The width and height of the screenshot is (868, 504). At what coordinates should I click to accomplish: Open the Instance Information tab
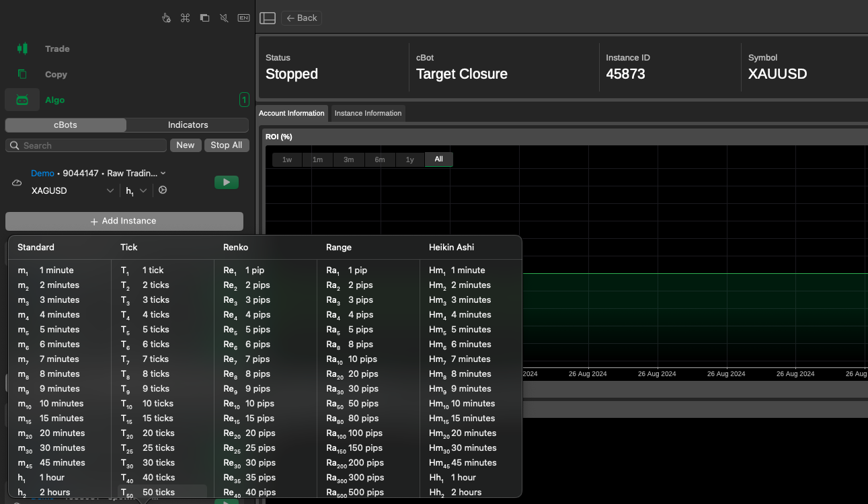[368, 113]
